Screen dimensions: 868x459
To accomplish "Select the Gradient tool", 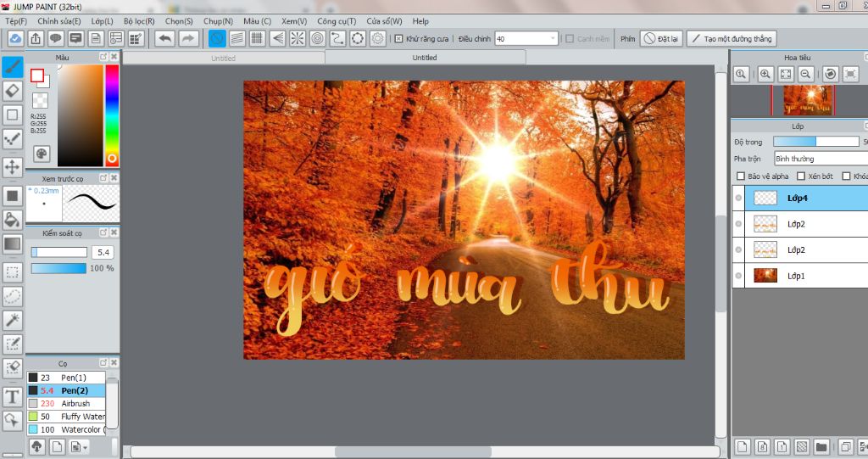I will click(12, 243).
